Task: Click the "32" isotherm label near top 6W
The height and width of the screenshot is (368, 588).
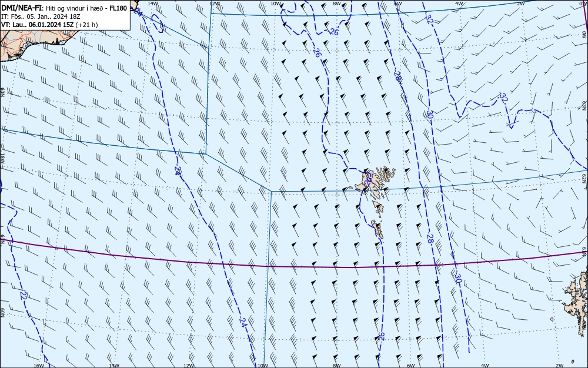Action: click(x=429, y=19)
